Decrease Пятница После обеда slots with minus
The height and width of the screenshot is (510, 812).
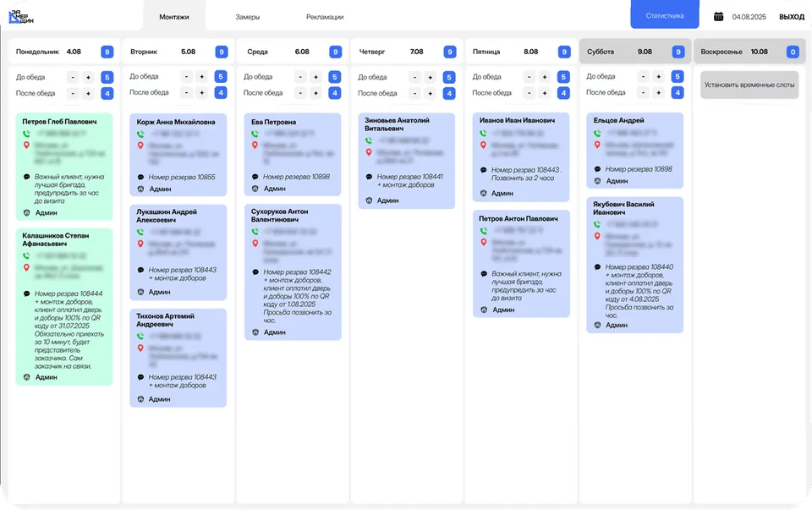tap(529, 93)
